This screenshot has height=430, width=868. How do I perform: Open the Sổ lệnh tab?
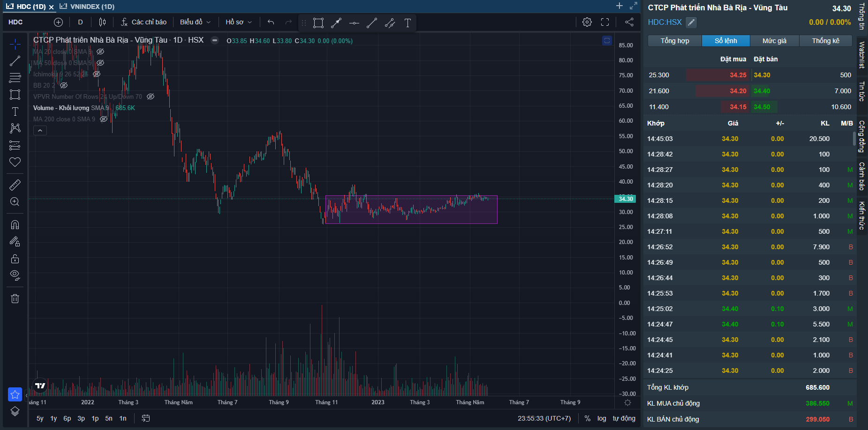pyautogui.click(x=726, y=41)
